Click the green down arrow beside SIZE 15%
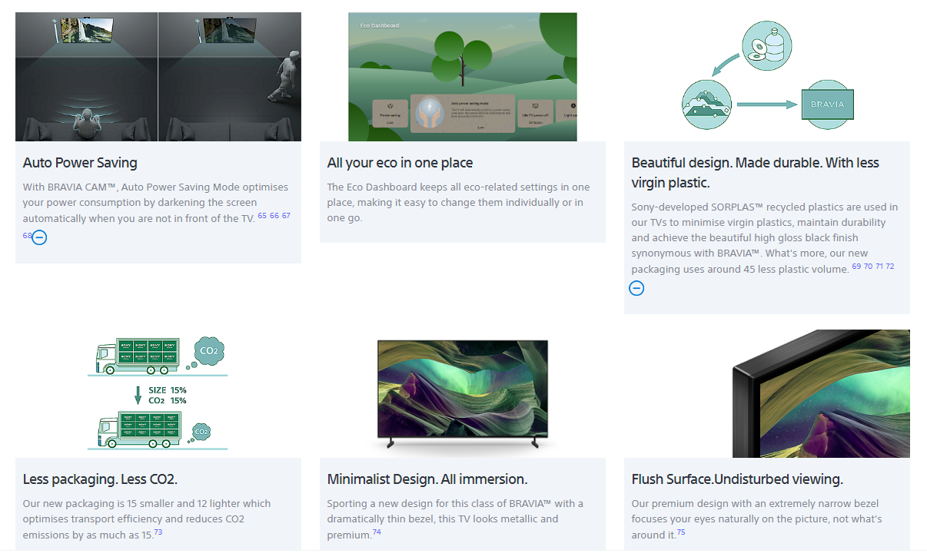 (138, 395)
